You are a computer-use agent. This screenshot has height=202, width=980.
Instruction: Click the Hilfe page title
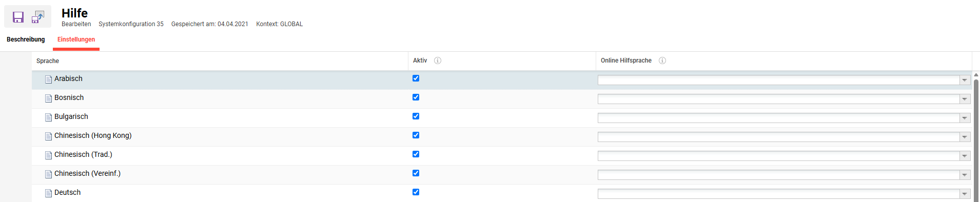74,13
